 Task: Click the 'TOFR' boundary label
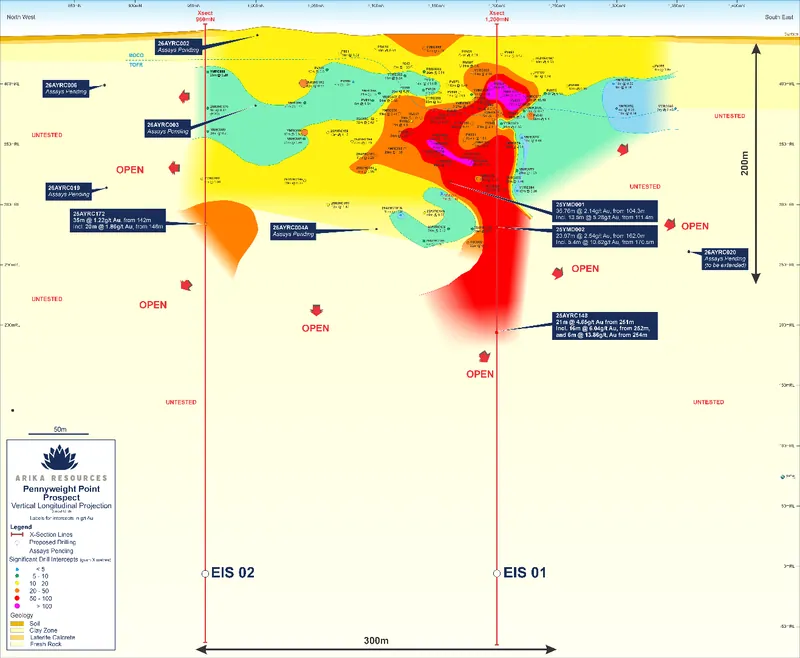pyautogui.click(x=136, y=65)
